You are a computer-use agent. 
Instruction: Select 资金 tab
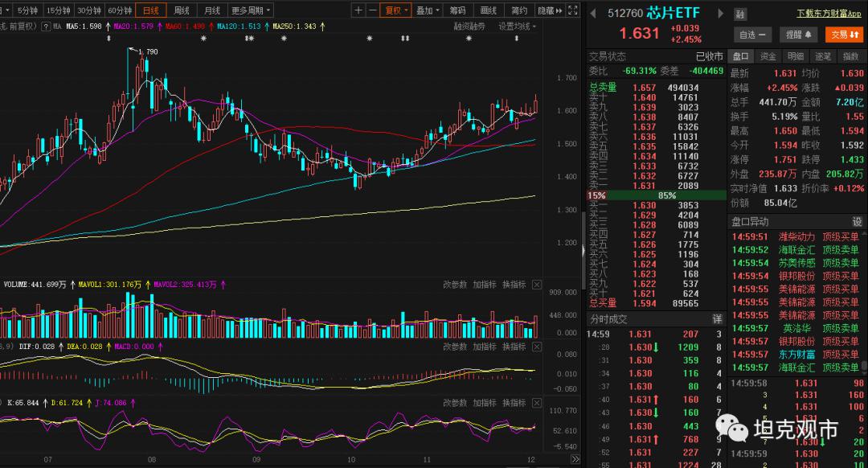click(768, 56)
